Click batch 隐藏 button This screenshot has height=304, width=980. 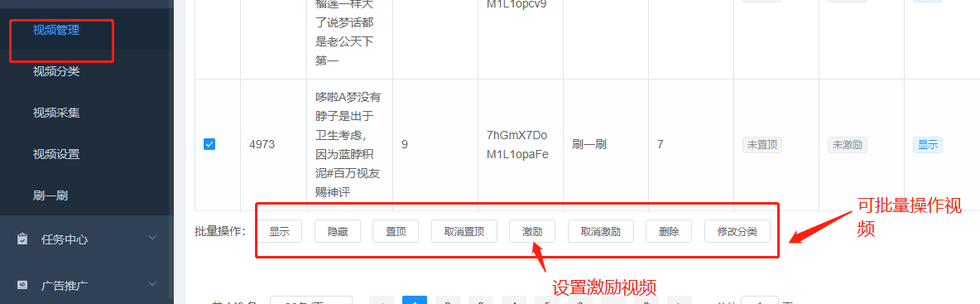[338, 231]
